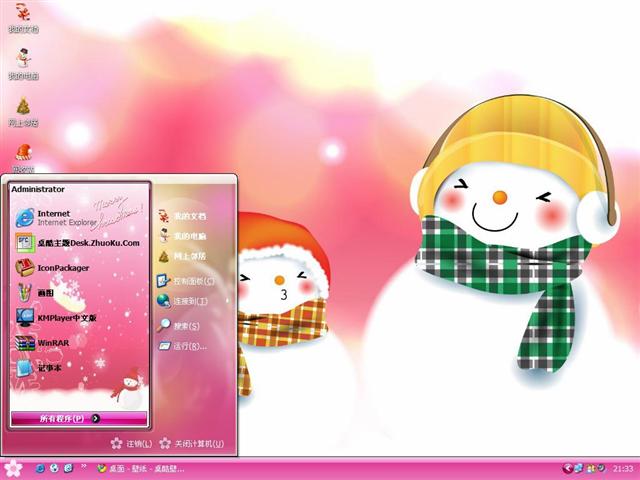
Task: Open 网上邻居 in Start menu right pane
Action: click(x=182, y=256)
